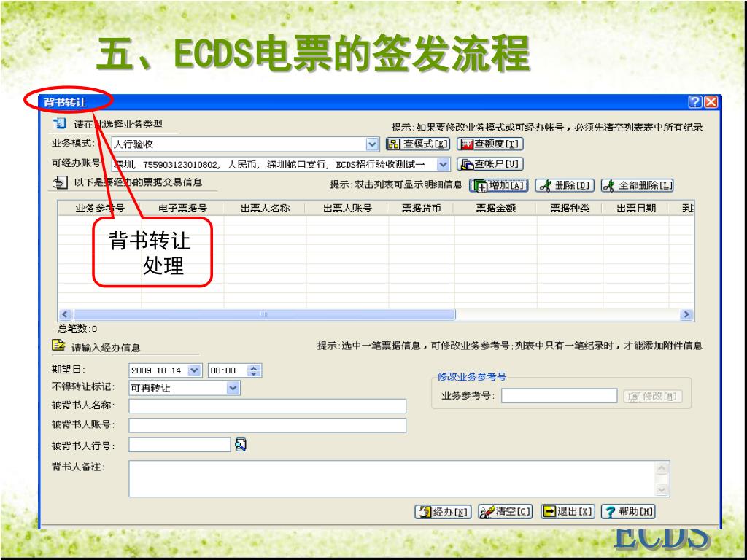
Task: Click the bank number search magnifier icon
Action: point(241,445)
